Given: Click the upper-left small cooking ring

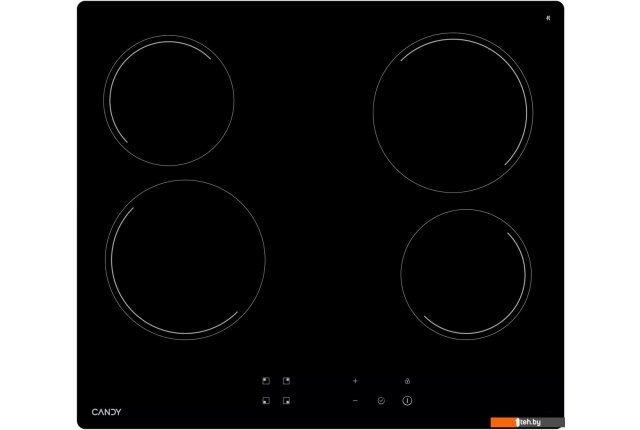Looking at the screenshot, I should tap(169, 101).
